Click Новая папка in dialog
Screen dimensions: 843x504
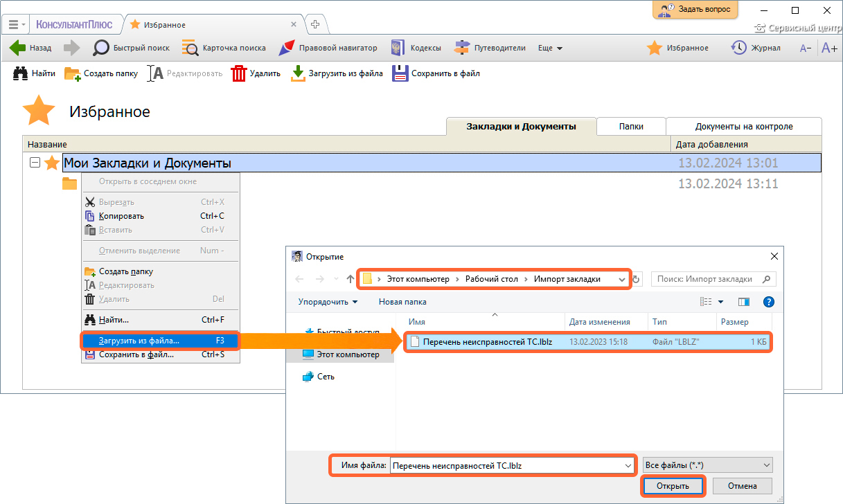(x=402, y=302)
